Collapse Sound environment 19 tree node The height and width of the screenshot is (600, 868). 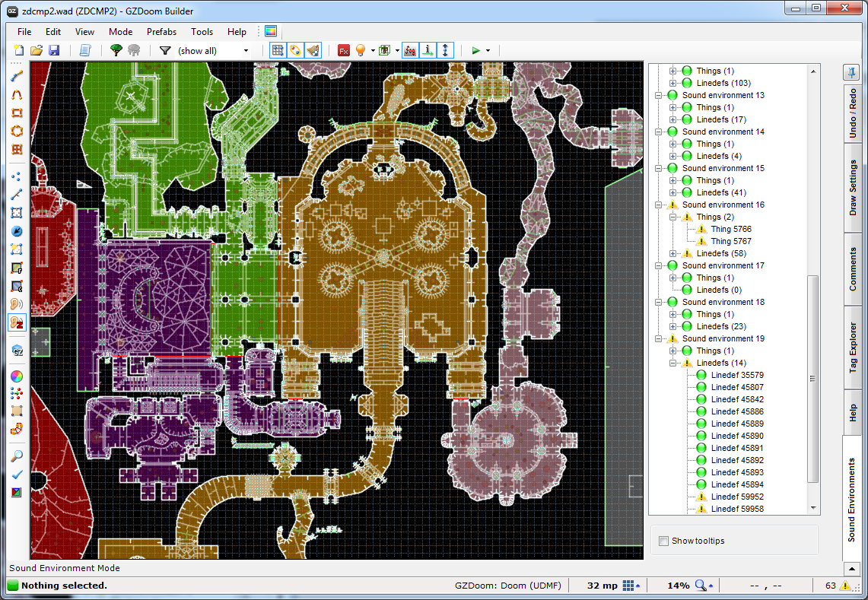658,338
